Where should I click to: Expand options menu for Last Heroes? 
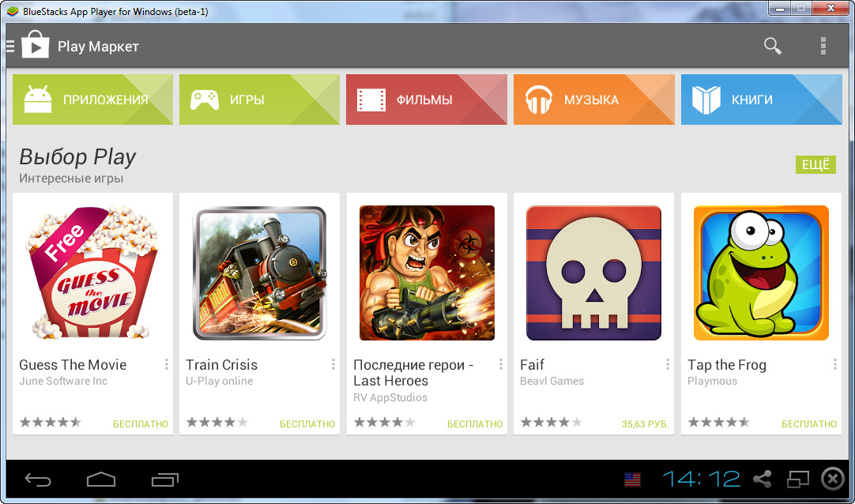[500, 364]
